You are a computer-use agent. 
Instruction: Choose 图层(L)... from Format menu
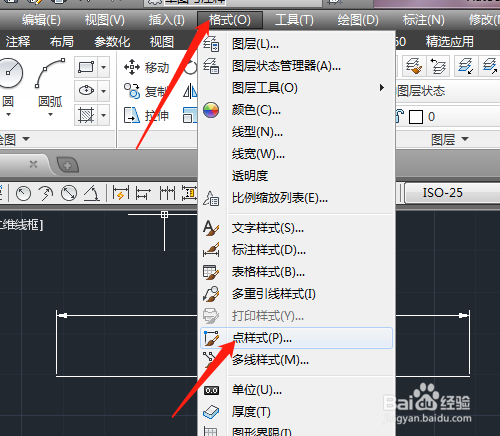coord(296,44)
